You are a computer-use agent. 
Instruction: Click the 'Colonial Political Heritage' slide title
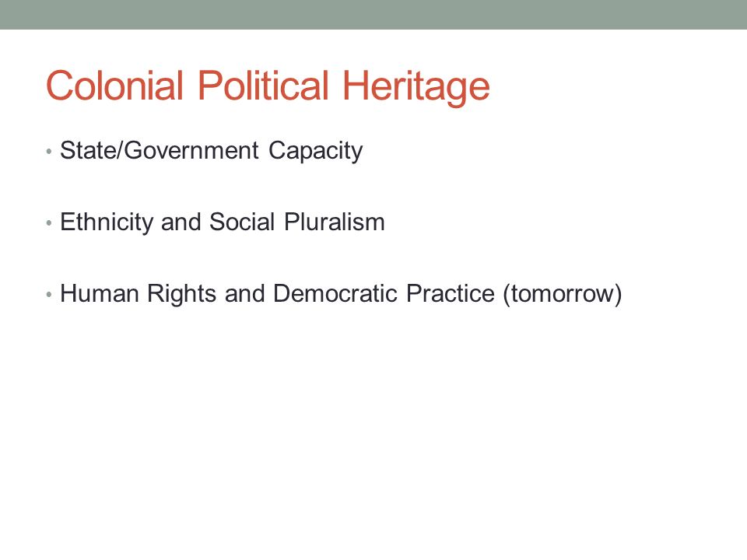[x=268, y=86]
